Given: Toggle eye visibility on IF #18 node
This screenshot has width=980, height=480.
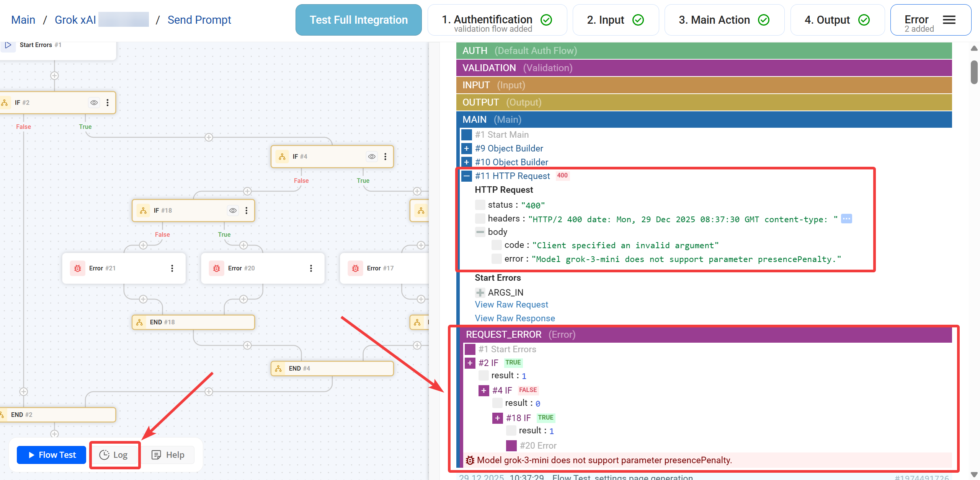Looking at the screenshot, I should coord(233,211).
